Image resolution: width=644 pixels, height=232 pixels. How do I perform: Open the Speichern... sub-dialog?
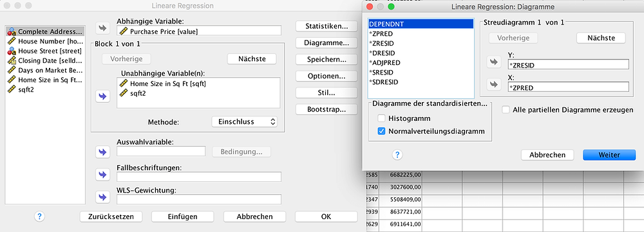point(326,59)
